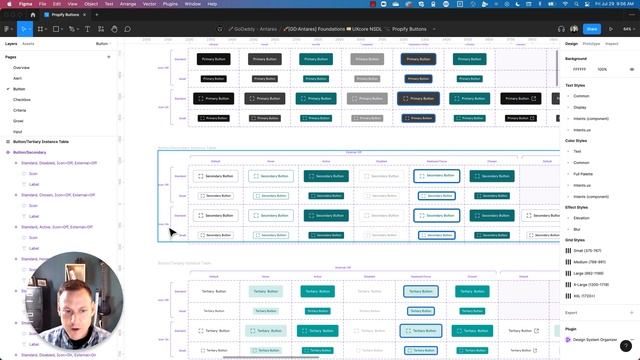The image size is (640, 360).
Task: Select the Criteria page
Action: pos(20,110)
